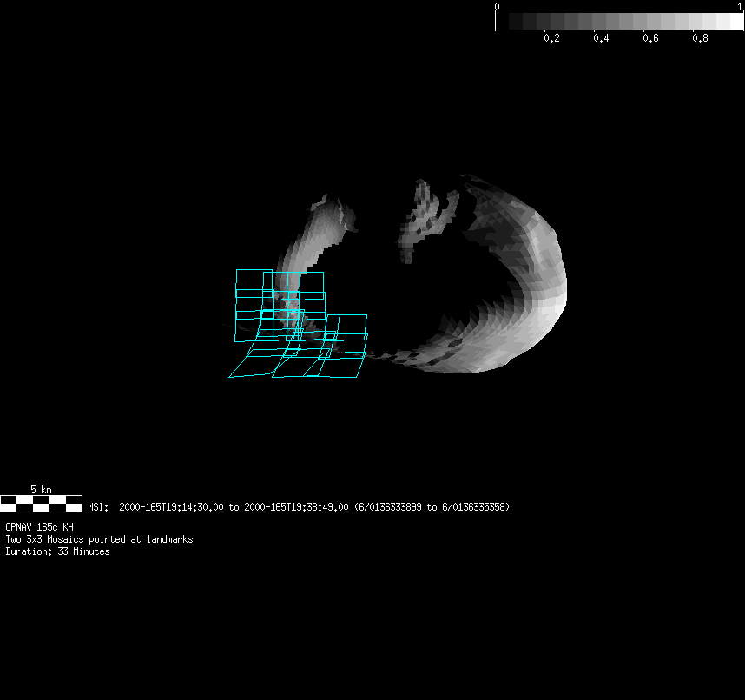Click the 0.8 tick label under colorbar
Screen dimensions: 745x700
pos(700,38)
